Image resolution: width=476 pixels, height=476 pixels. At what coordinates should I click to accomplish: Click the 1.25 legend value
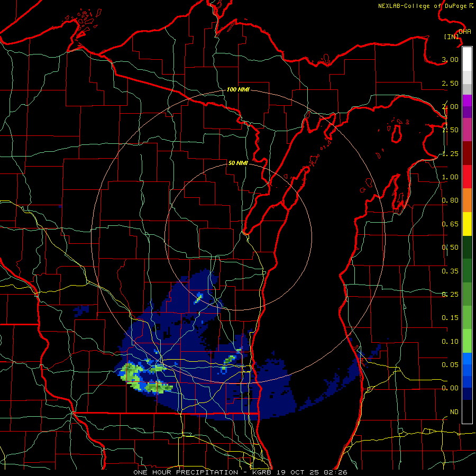[x=450, y=153]
